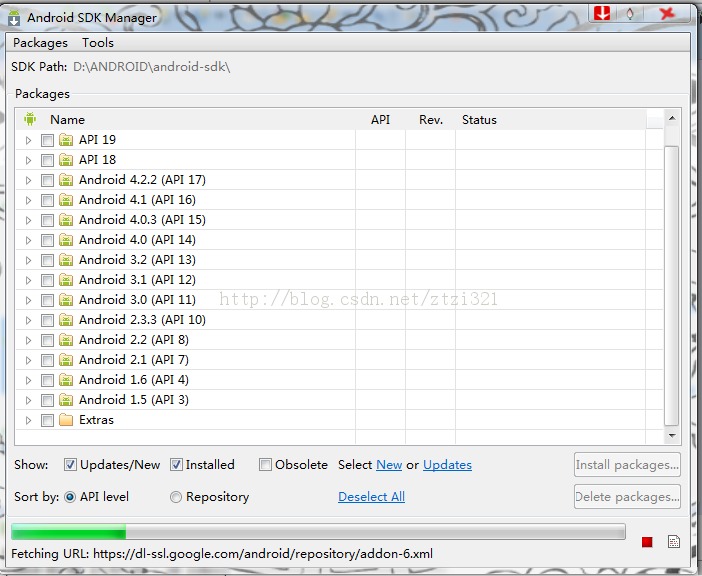Expand Android 4.0.3 (API 15) node
The image size is (702, 576).
[x=28, y=220]
